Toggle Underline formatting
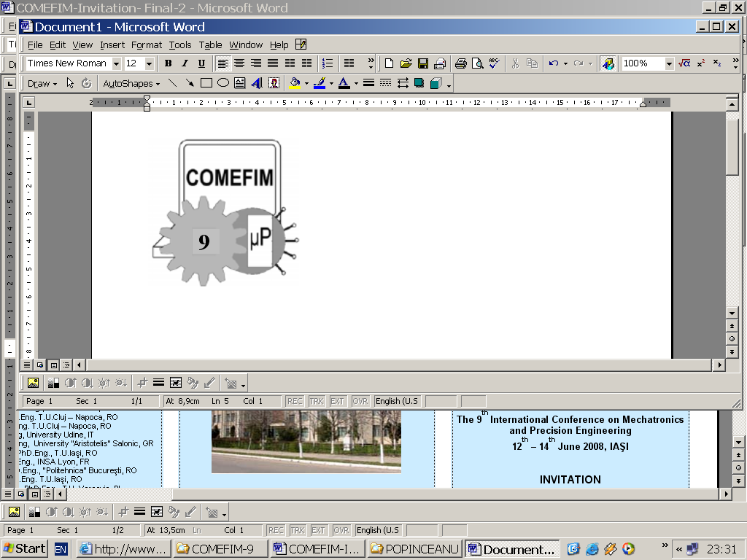747x560 pixels. click(x=201, y=63)
